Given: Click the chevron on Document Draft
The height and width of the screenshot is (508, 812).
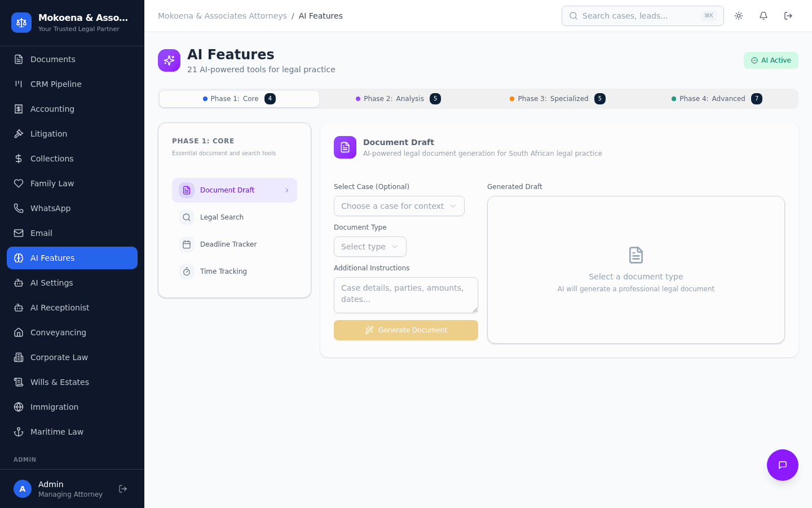Looking at the screenshot, I should pyautogui.click(x=287, y=190).
